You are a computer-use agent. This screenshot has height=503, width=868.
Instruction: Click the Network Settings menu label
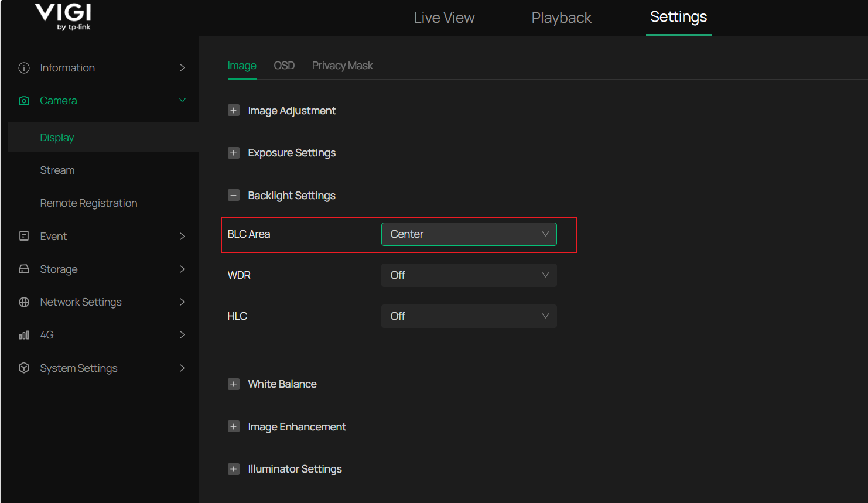[81, 302]
